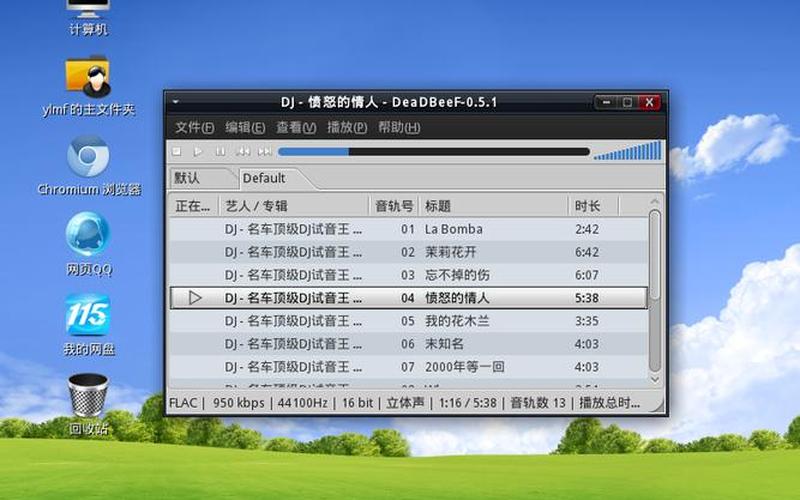This screenshot has width=800, height=500.
Task: Adjust the volume bars control
Action: point(628,151)
